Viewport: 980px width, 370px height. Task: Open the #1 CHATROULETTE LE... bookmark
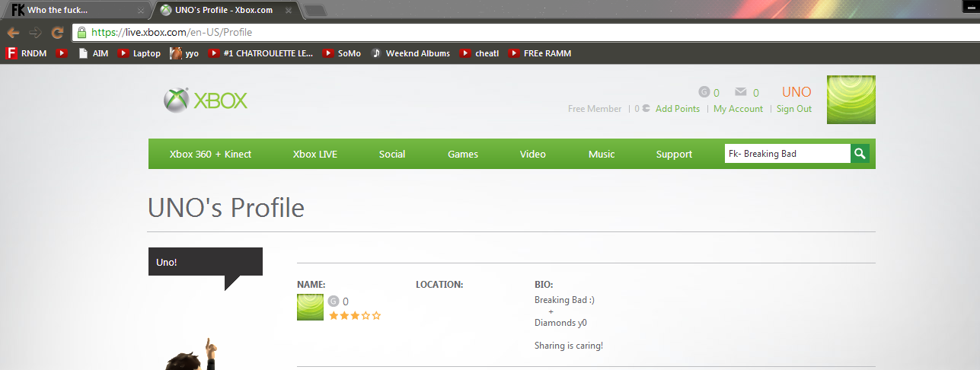[261, 53]
